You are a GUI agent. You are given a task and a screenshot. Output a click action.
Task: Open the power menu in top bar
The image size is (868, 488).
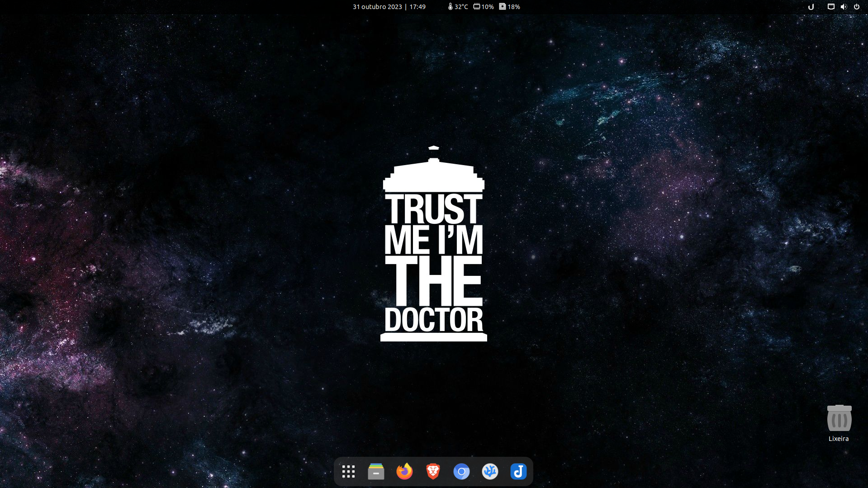(856, 7)
